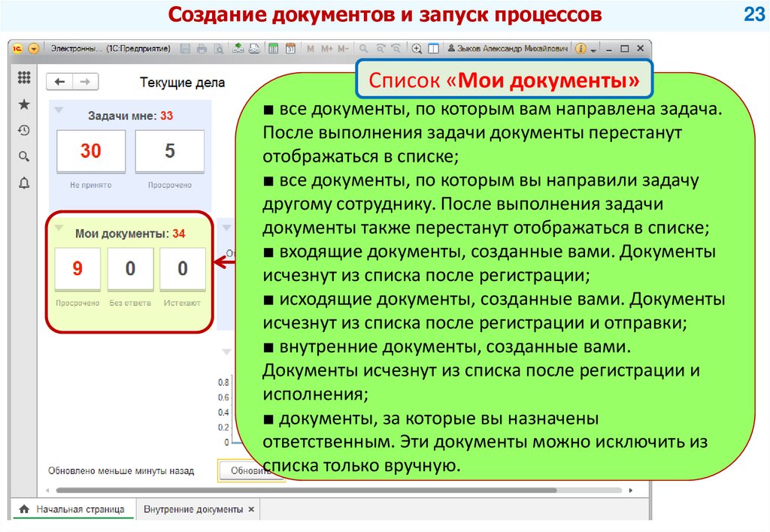Open Favorites star icon in sidebar
Screen dimensions: 770x532
pyautogui.click(x=23, y=104)
